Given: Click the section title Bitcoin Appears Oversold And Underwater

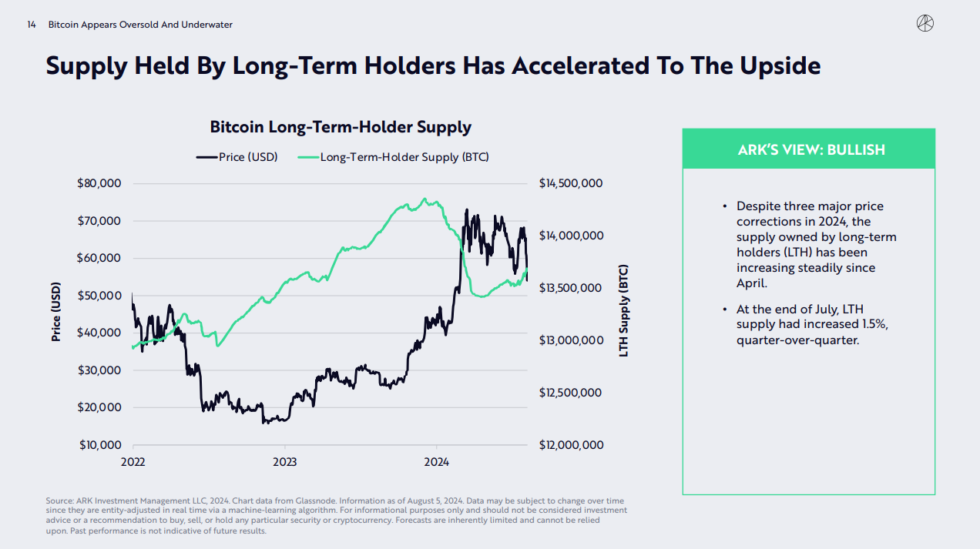Looking at the screenshot, I should tap(140, 25).
